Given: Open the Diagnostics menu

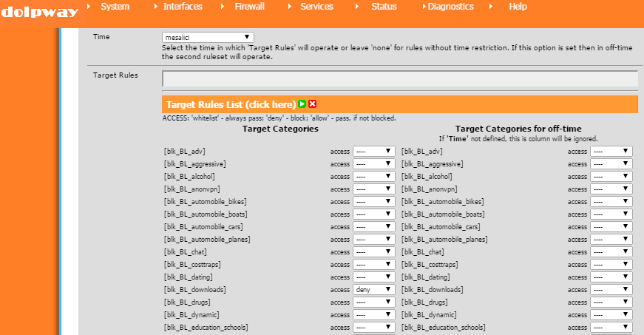Looking at the screenshot, I should tap(452, 7).
